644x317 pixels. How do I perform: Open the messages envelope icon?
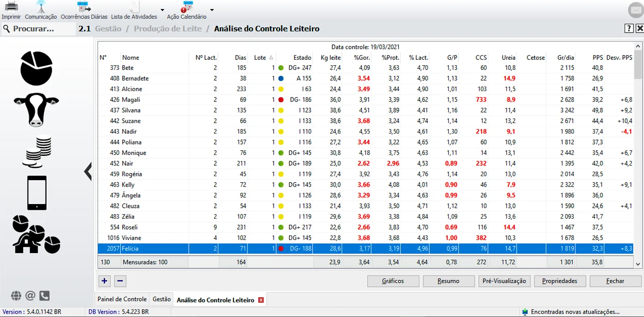636,10
